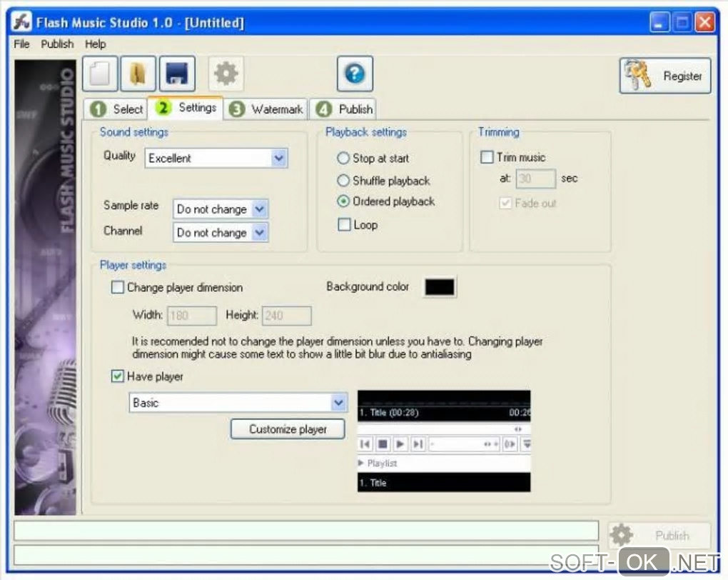Click play in the player preview
Viewport: 728px width, 580px height.
coord(400,444)
